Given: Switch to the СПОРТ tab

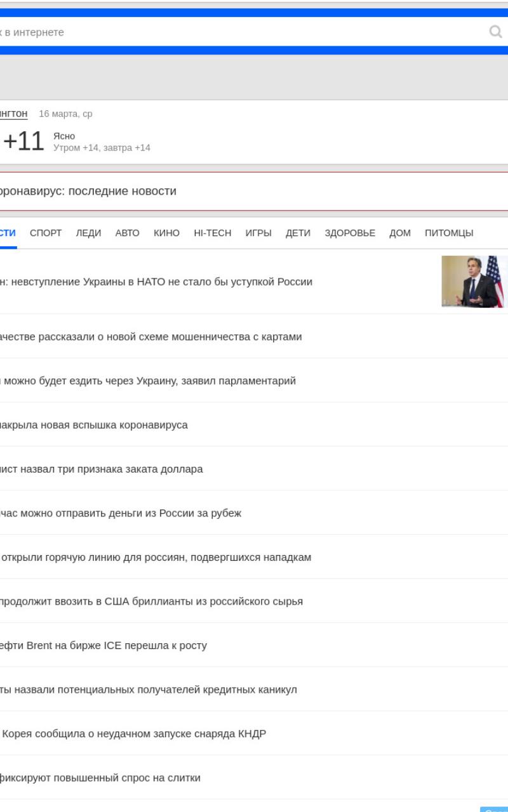Looking at the screenshot, I should point(46,233).
